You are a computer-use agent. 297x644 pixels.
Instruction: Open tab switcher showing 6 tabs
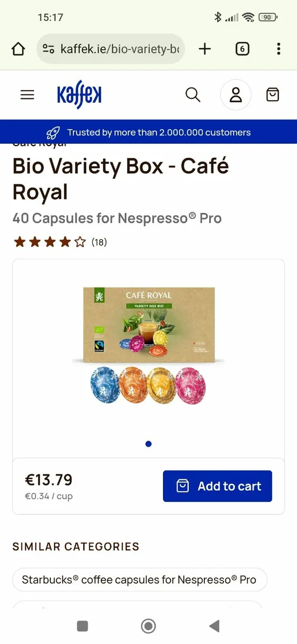[242, 49]
